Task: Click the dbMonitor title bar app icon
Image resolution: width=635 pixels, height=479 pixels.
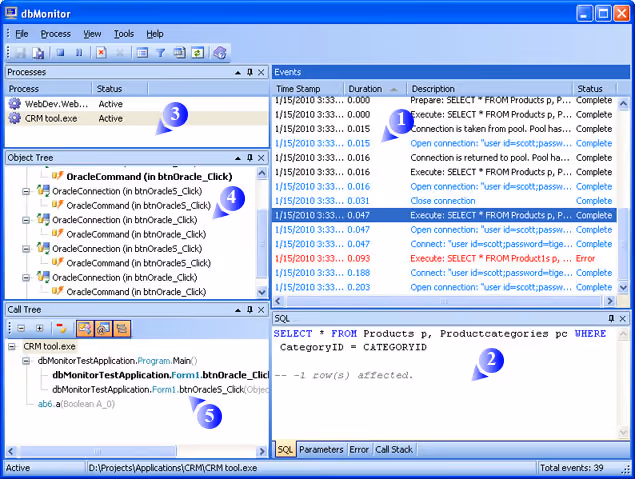Action: (11, 13)
